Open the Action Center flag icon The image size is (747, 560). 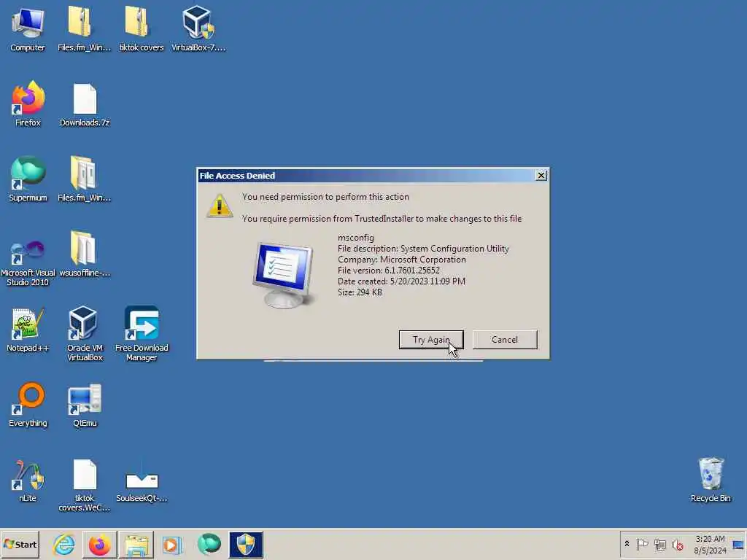coord(642,544)
